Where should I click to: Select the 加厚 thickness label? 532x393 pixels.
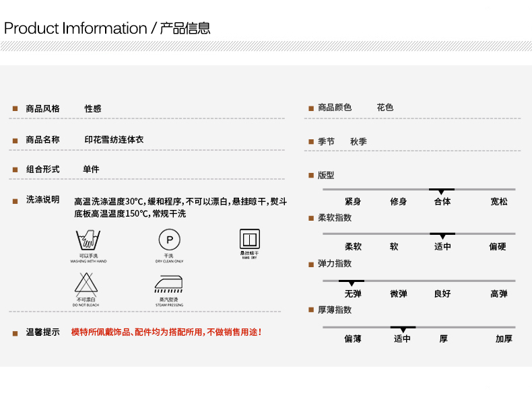504,339
